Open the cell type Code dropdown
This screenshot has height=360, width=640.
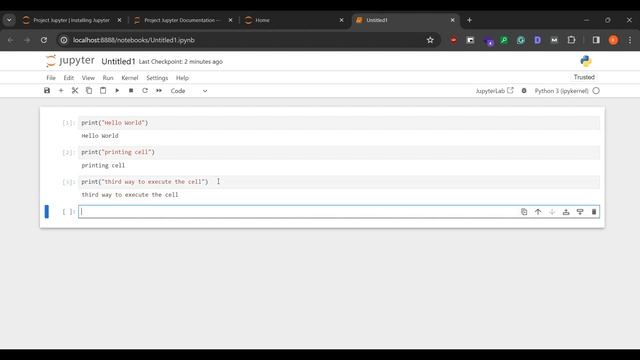[189, 91]
